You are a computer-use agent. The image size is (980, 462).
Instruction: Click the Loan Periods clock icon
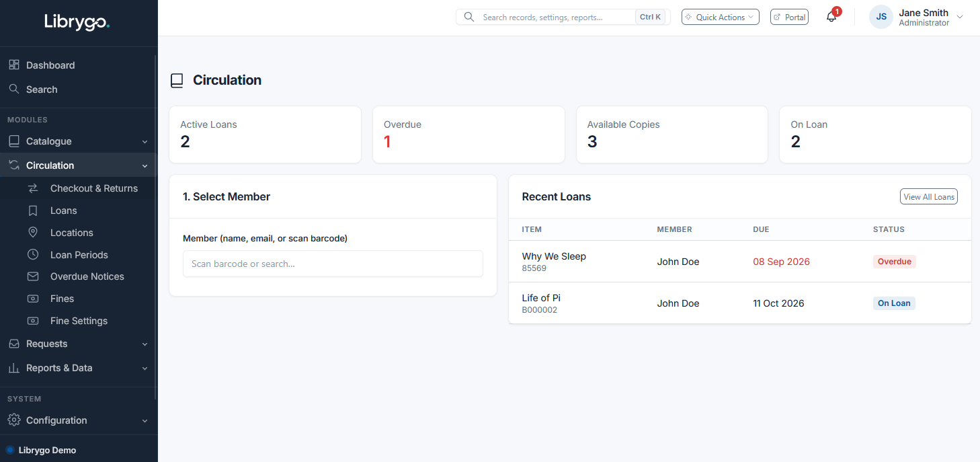click(33, 255)
